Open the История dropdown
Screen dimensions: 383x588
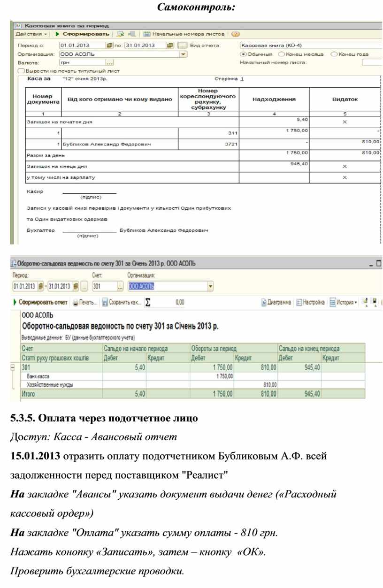click(343, 303)
